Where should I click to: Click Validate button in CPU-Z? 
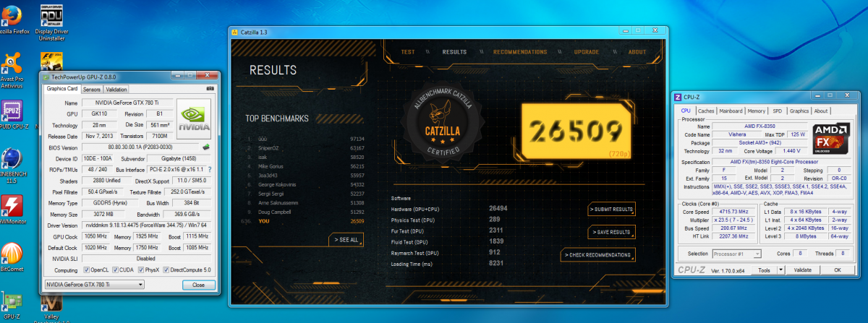(x=803, y=270)
